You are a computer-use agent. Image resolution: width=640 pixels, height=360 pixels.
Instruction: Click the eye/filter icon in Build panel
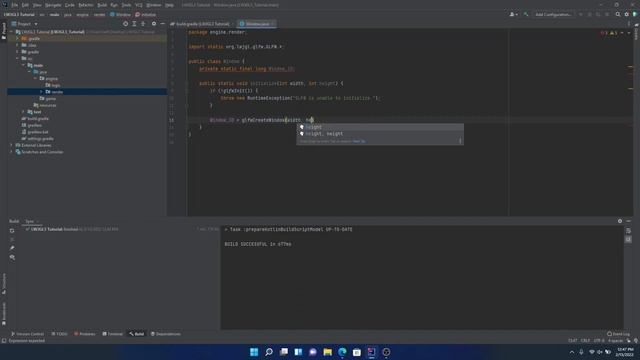tap(12, 258)
